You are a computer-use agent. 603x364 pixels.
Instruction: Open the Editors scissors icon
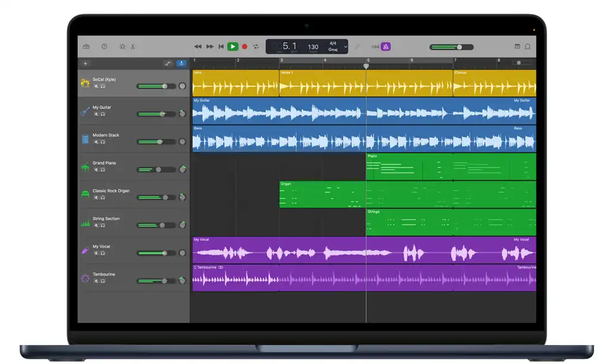(133, 46)
